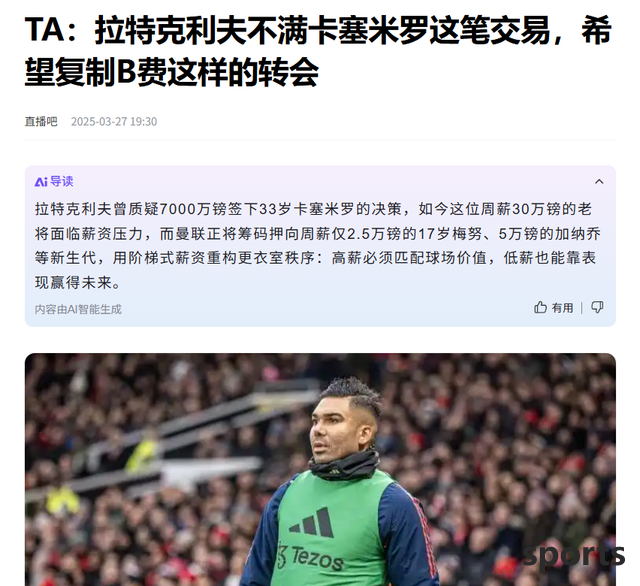Click the Tezos sponsor logo in the photo
640x586 pixels.
point(310,557)
